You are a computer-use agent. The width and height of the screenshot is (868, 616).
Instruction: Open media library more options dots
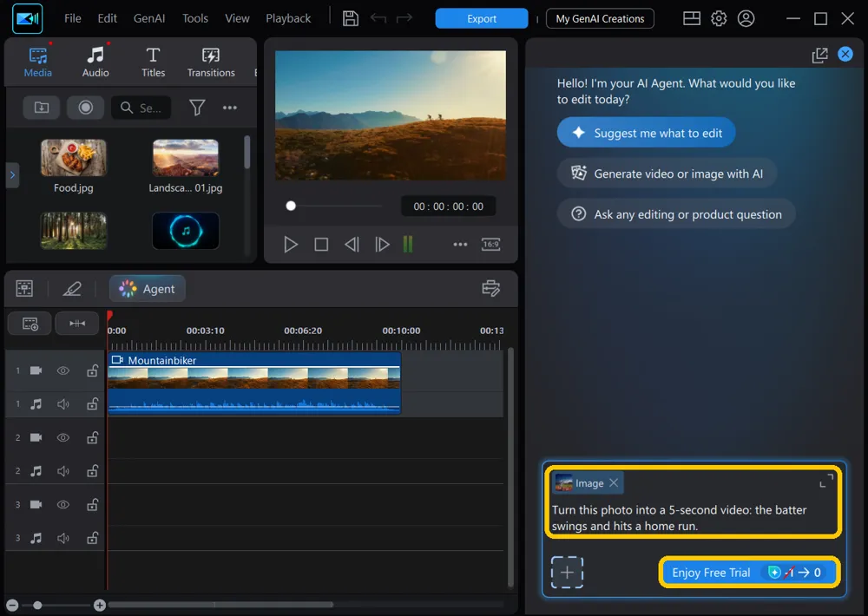pos(230,108)
